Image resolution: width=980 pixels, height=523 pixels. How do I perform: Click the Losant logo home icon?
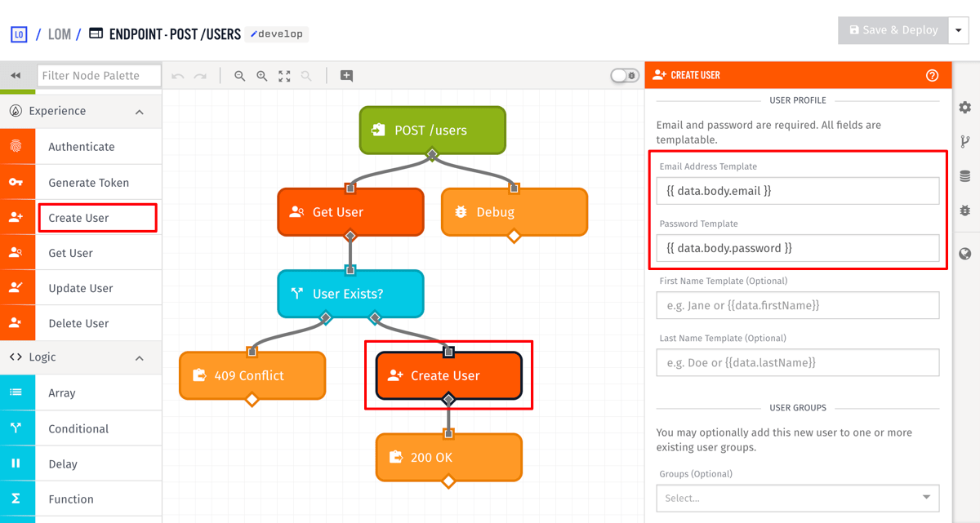19,34
